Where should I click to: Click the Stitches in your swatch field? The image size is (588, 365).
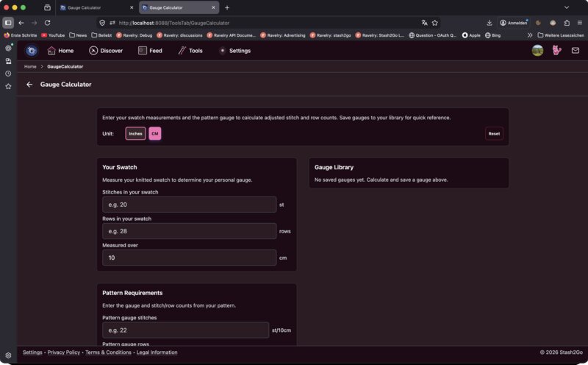pos(190,205)
